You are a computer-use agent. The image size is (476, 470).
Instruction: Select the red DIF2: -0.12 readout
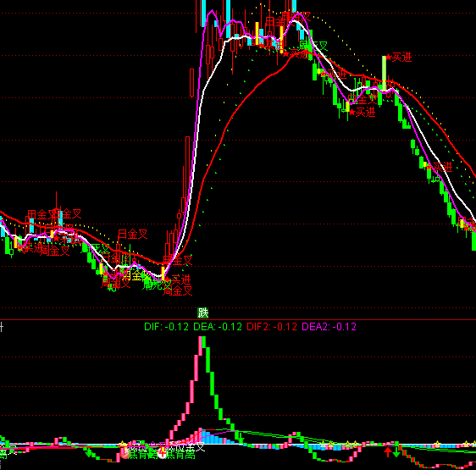coord(272,327)
